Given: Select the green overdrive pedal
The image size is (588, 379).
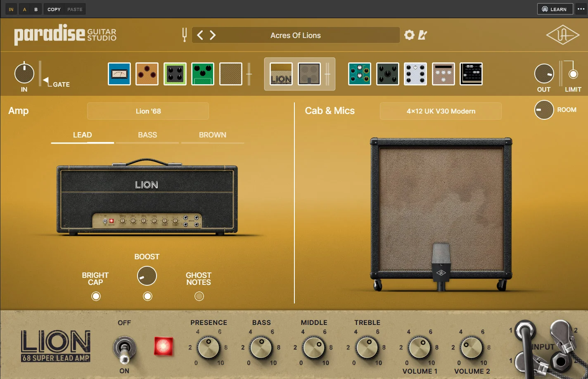Looking at the screenshot, I should 203,74.
